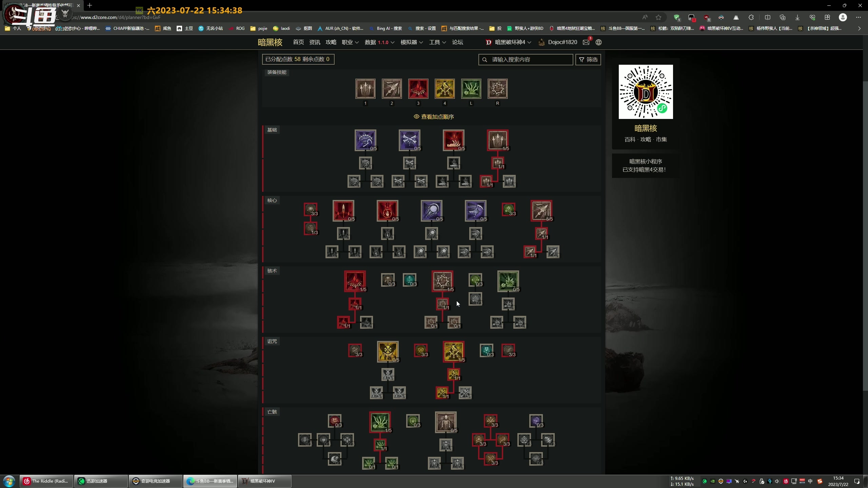Viewport: 868px width, 488px height.
Task: Select skeleton Bone Spirit skill 0/5
Action: (446, 422)
